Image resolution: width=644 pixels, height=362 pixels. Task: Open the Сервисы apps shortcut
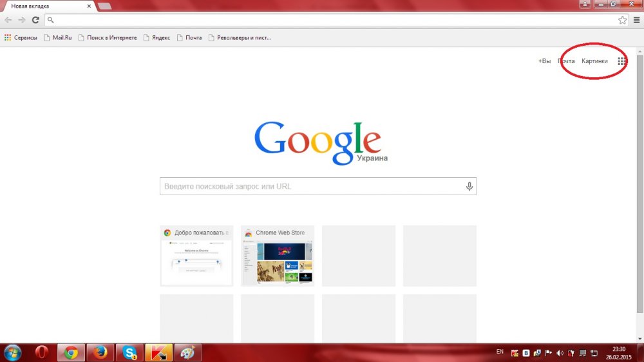pyautogui.click(x=21, y=37)
